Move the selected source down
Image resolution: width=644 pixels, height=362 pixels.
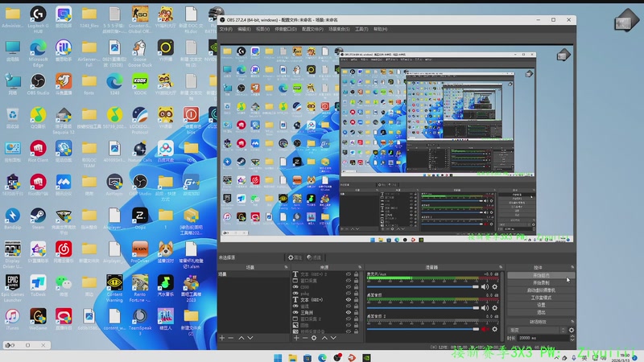pyautogui.click(x=333, y=338)
